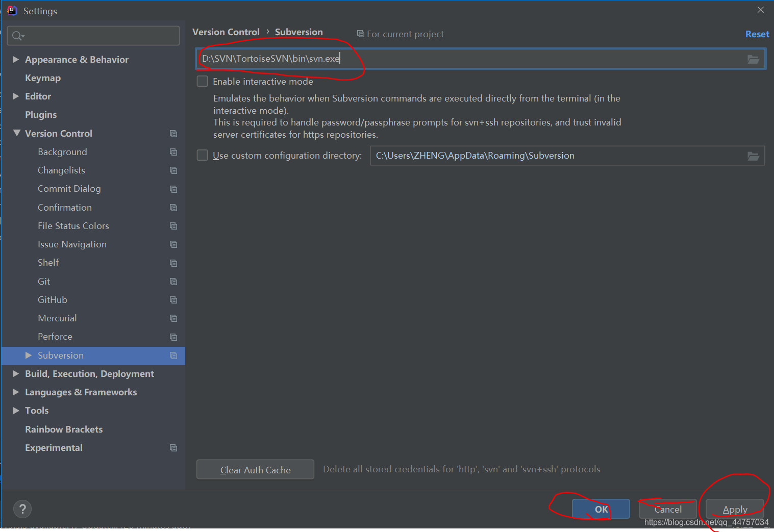
Task: Click project-level icon beside Version Control
Action: click(x=173, y=134)
